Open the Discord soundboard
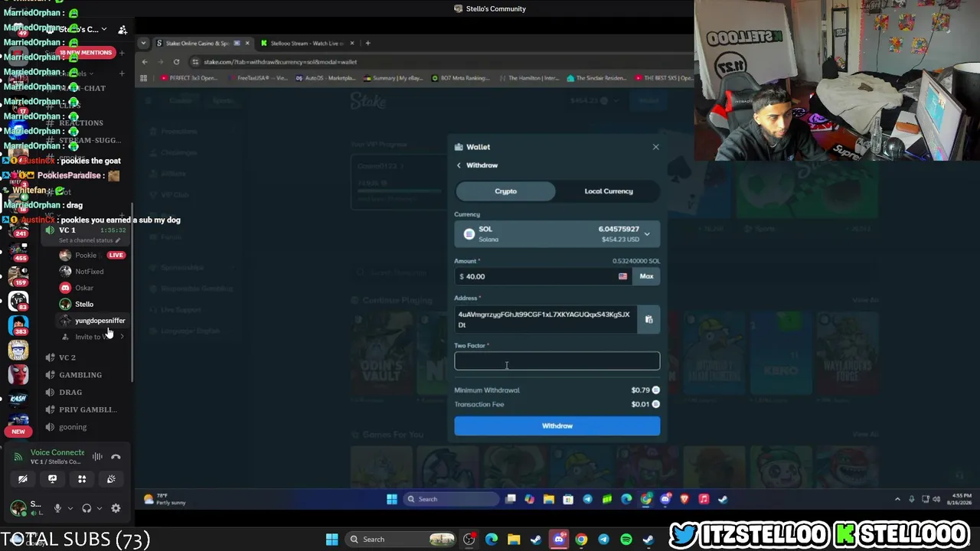The width and height of the screenshot is (980, 551). 111,479
